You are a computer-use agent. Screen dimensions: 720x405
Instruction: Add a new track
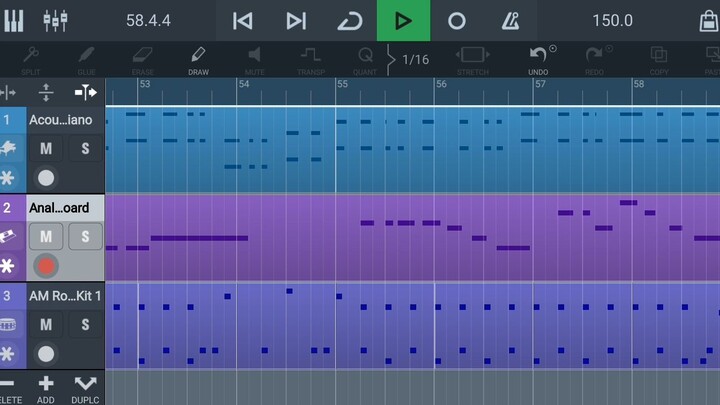[x=46, y=387]
